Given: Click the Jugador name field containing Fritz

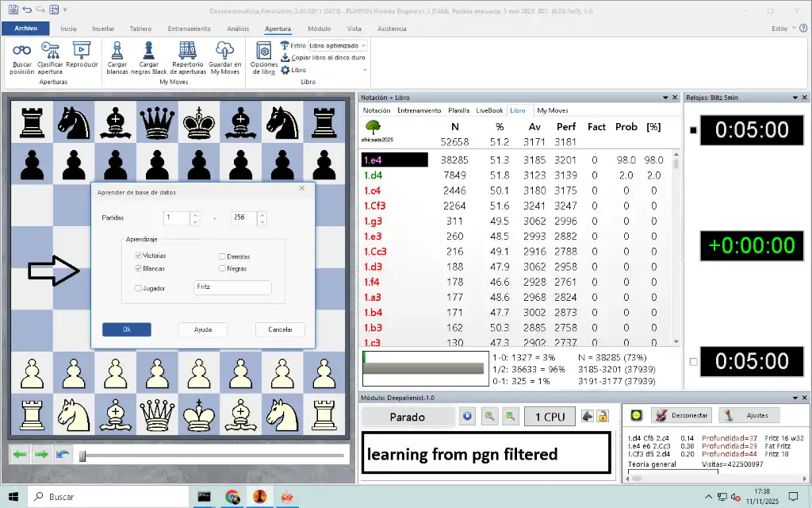Looking at the screenshot, I should pos(232,288).
